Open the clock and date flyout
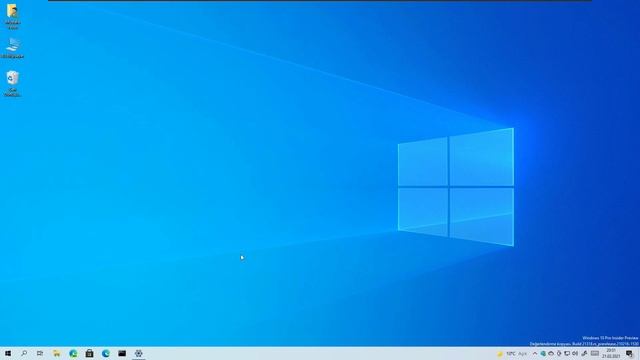Viewport: 640px width, 360px height. pyautogui.click(x=611, y=353)
